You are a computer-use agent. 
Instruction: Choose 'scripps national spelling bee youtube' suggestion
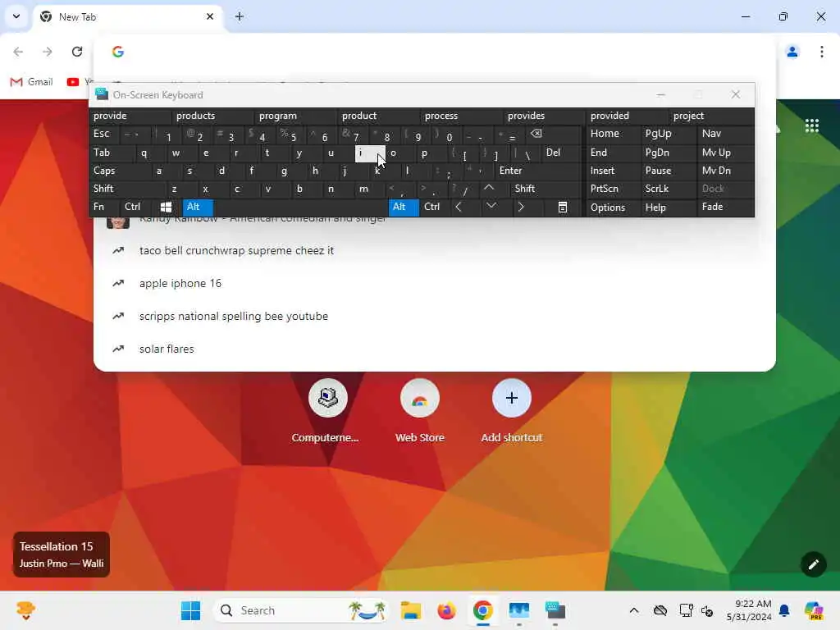pos(435,316)
